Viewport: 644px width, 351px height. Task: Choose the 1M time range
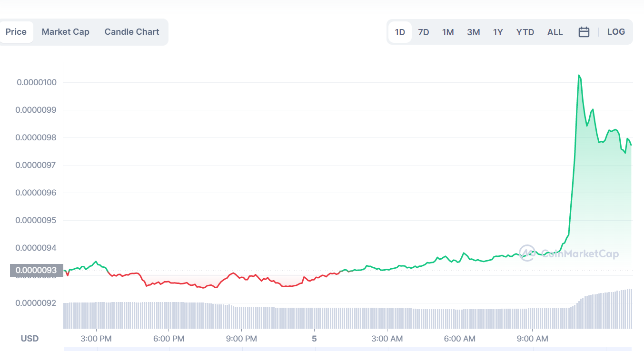(448, 32)
